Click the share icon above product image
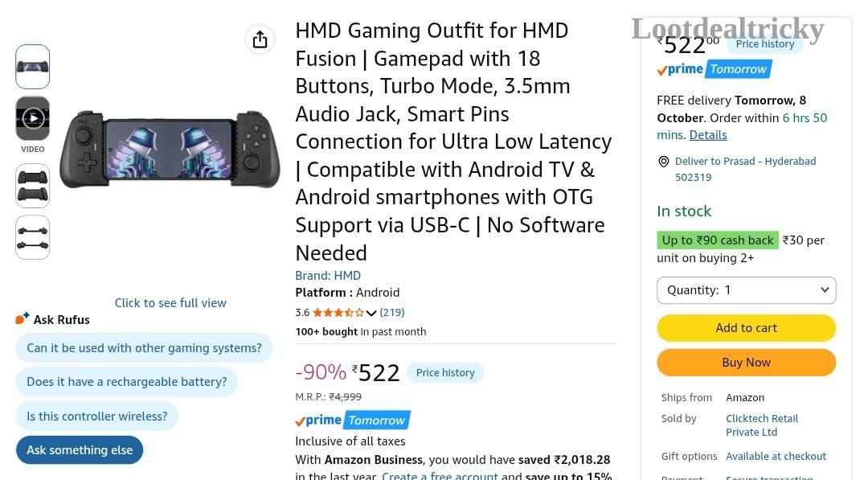This screenshot has height=480, width=868. pyautogui.click(x=260, y=39)
